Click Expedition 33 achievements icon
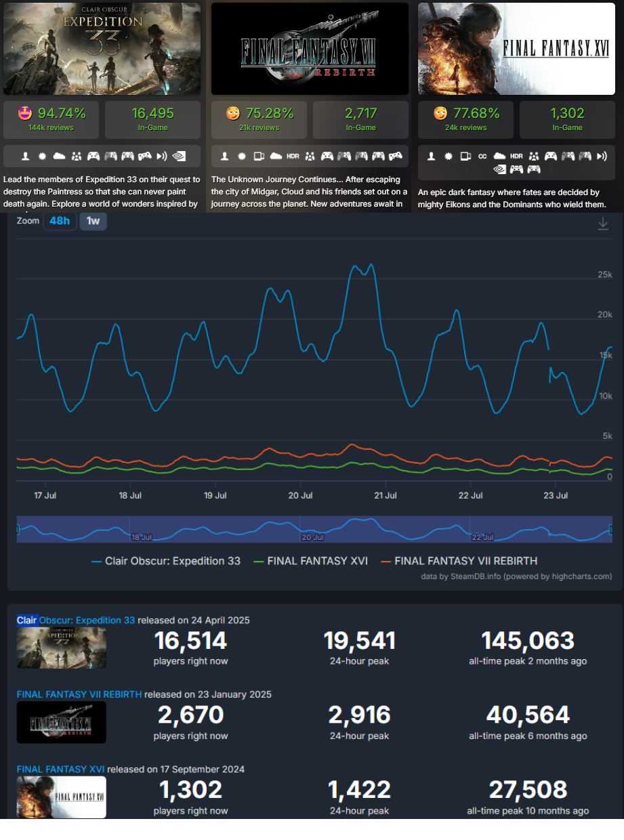This screenshot has width=624, height=840. [42, 156]
